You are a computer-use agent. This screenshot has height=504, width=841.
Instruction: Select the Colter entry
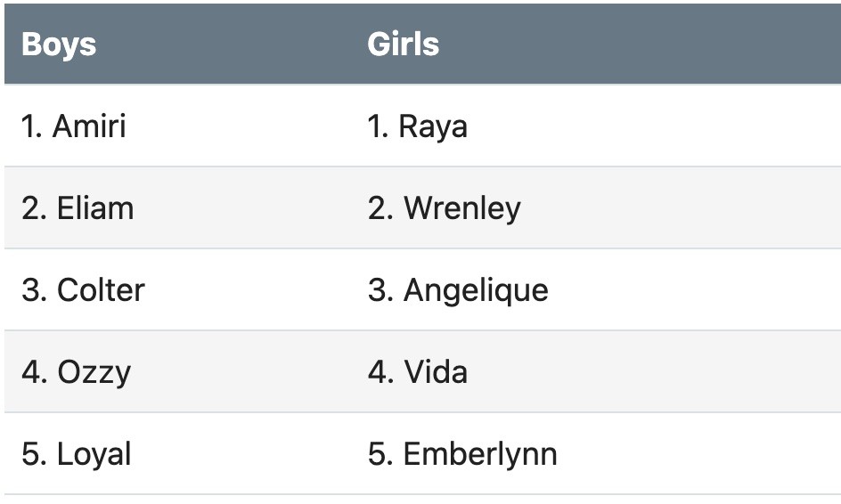[101, 290]
